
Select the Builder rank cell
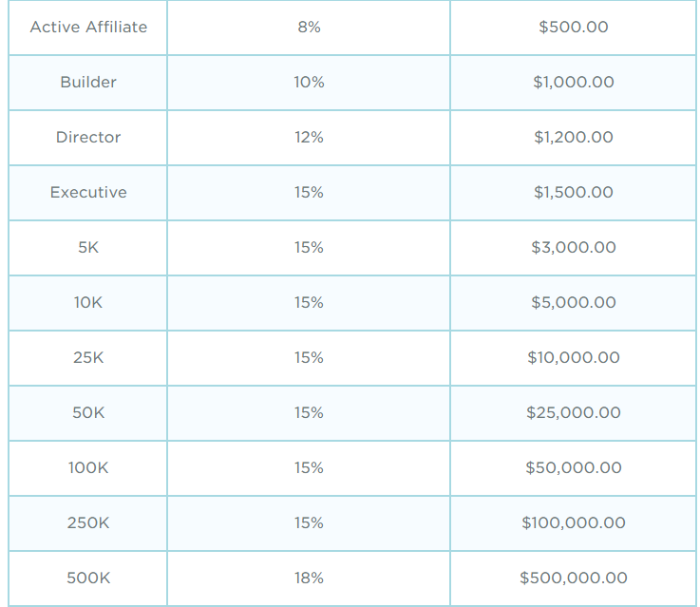(88, 83)
